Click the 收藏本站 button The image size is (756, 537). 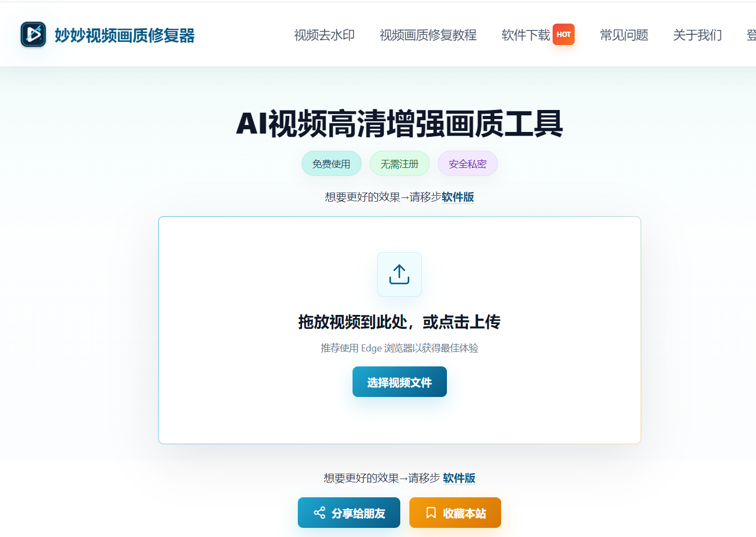pos(455,513)
